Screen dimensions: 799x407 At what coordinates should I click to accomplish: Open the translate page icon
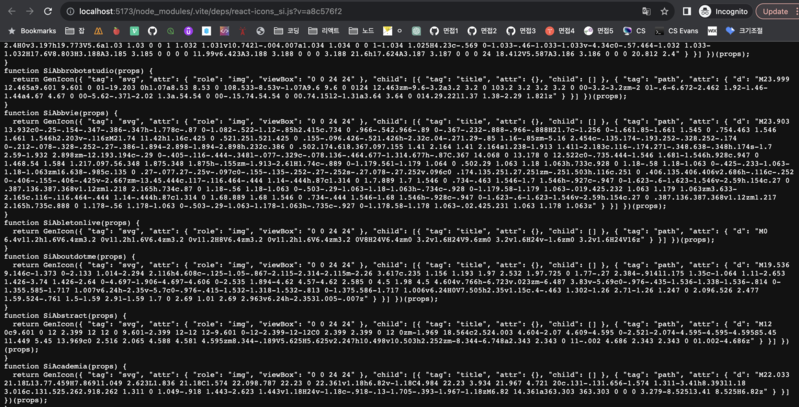646,11
